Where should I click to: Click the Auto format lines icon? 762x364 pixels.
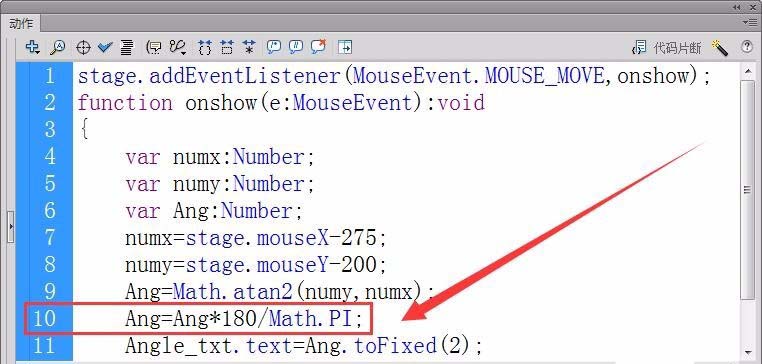pos(127,47)
